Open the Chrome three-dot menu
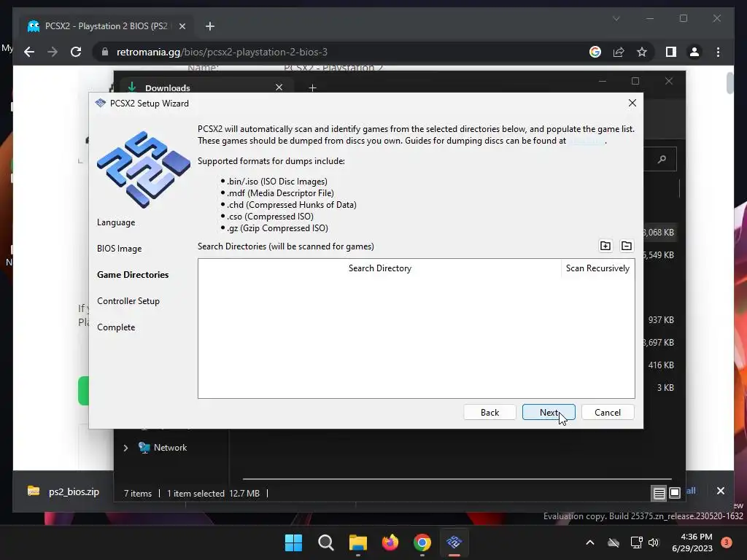 (718, 52)
